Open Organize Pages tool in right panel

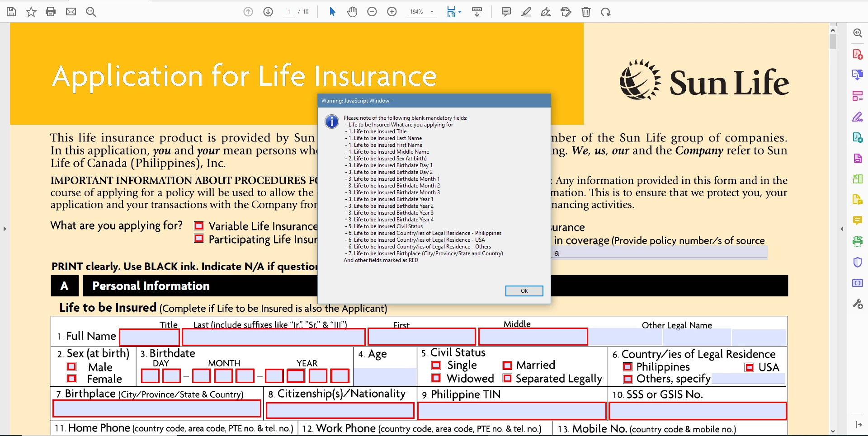[858, 96]
